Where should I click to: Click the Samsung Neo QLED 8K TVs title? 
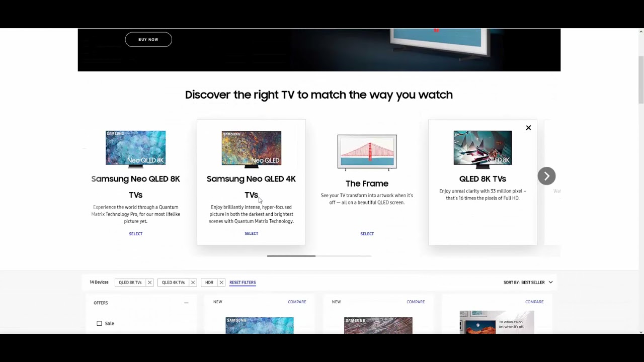tap(135, 187)
